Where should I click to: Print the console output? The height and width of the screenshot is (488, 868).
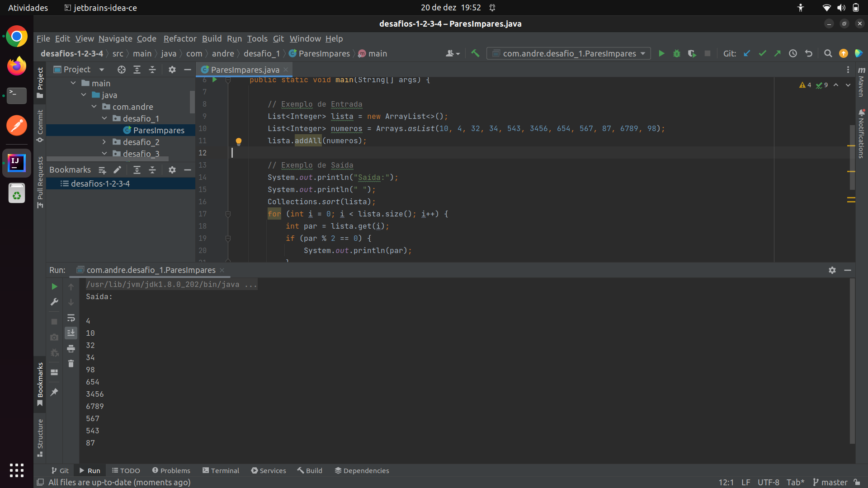tap(71, 348)
